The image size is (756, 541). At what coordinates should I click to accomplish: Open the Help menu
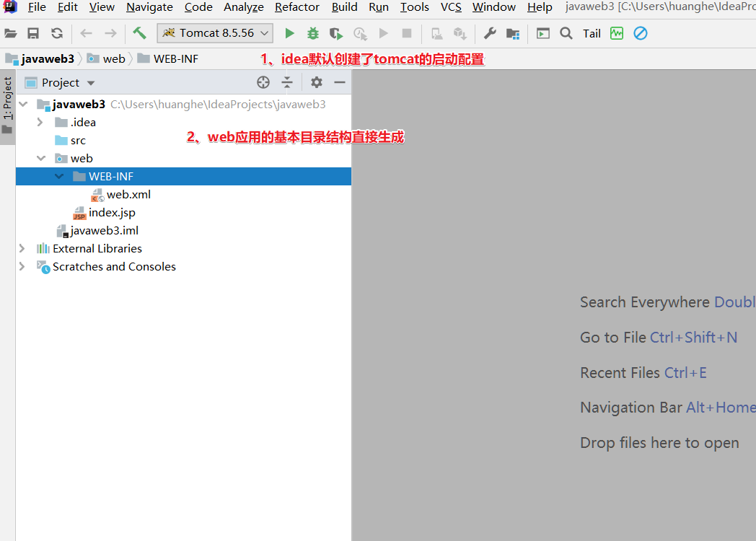click(x=540, y=6)
